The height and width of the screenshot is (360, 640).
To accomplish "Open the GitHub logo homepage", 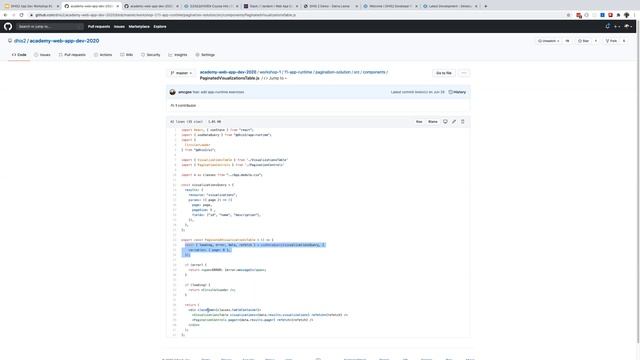I will click(x=8, y=27).
